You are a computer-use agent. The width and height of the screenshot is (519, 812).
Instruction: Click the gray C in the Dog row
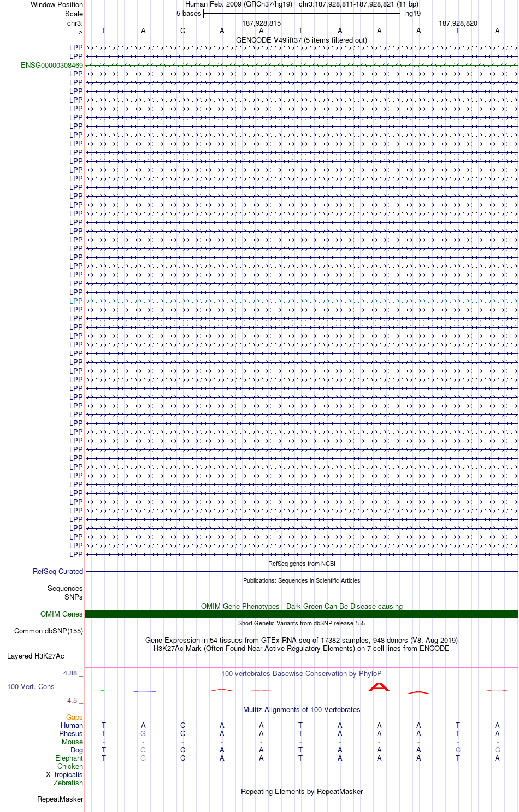pos(458,750)
